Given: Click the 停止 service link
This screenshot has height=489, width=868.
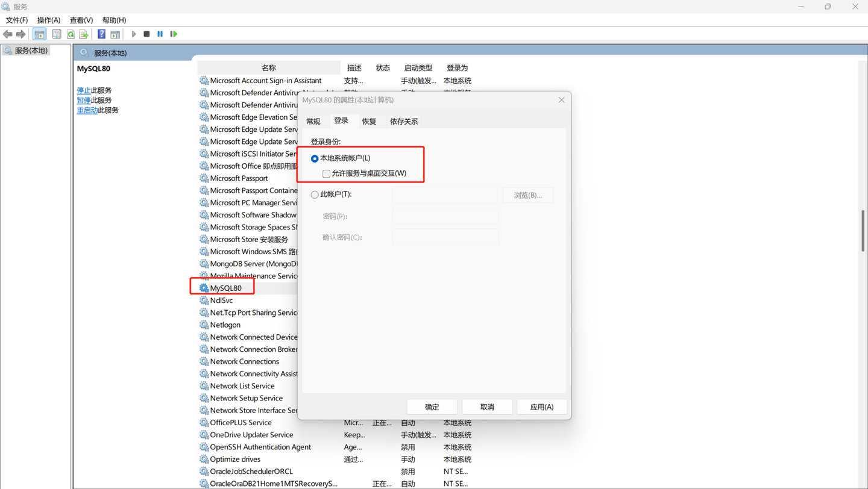Looking at the screenshot, I should point(84,90).
